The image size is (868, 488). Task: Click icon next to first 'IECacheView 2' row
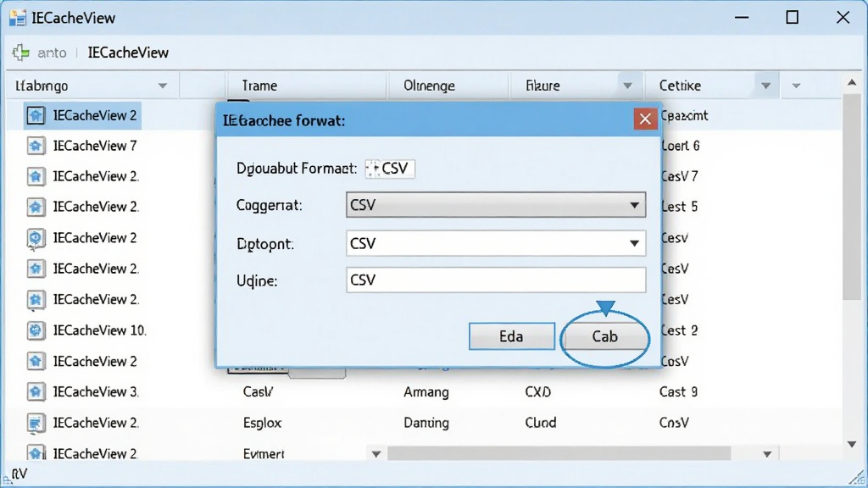tap(36, 115)
